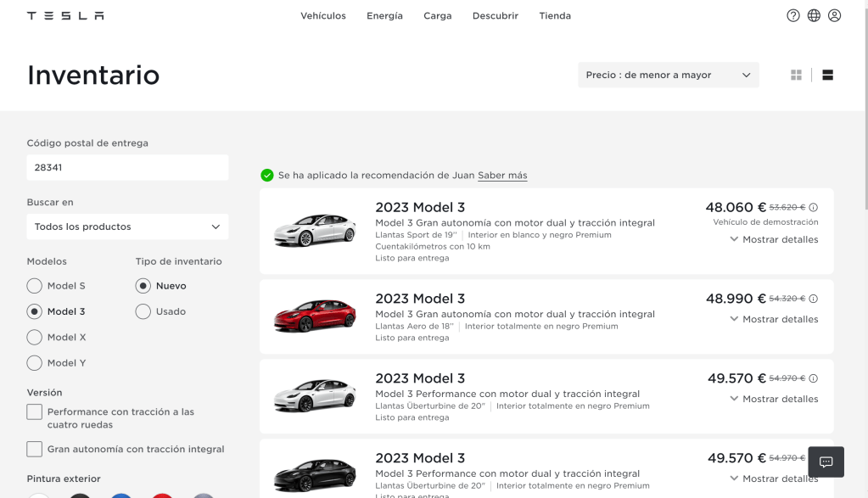Open the chat bubble widget
The image size is (868, 498).
826,462
